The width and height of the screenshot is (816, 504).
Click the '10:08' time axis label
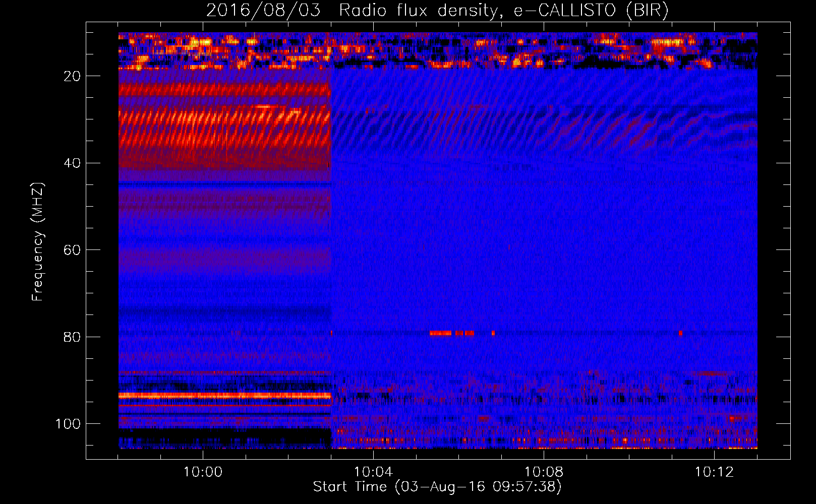pos(544,472)
